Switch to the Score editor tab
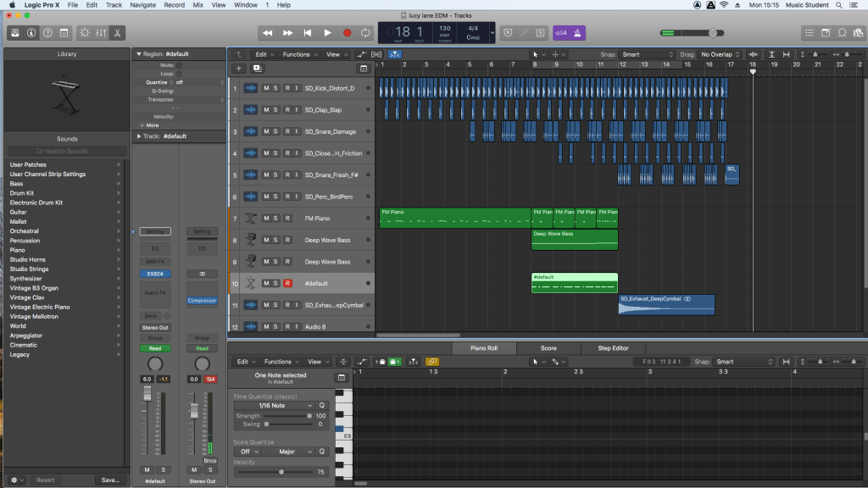The image size is (868, 488). point(548,348)
